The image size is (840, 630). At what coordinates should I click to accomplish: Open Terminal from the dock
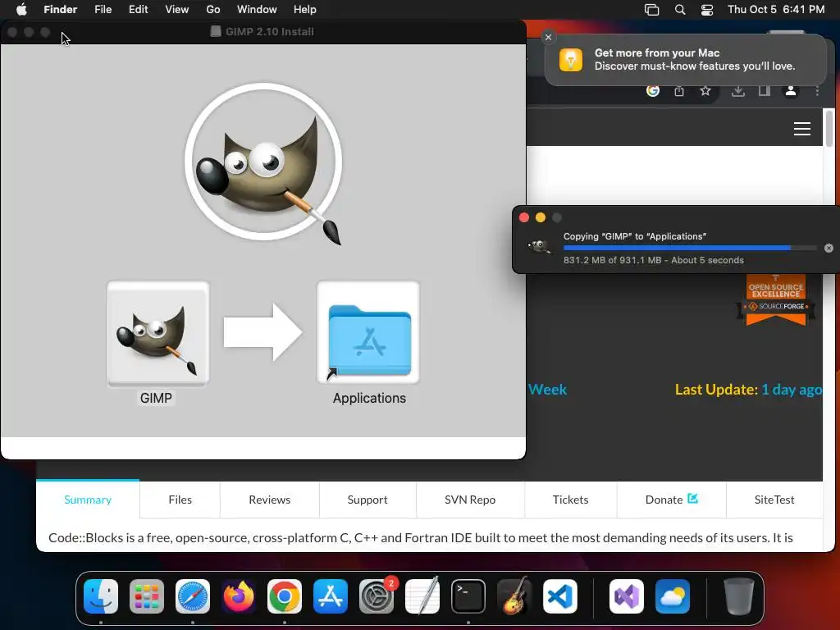coord(468,596)
